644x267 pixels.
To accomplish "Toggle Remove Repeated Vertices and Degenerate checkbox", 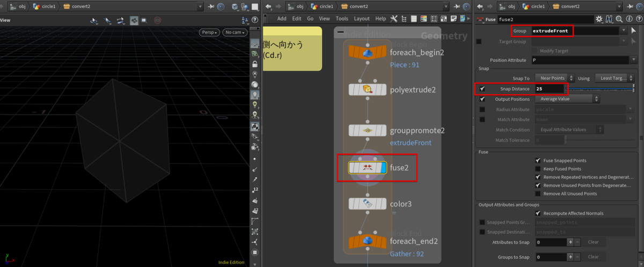I will 538,177.
